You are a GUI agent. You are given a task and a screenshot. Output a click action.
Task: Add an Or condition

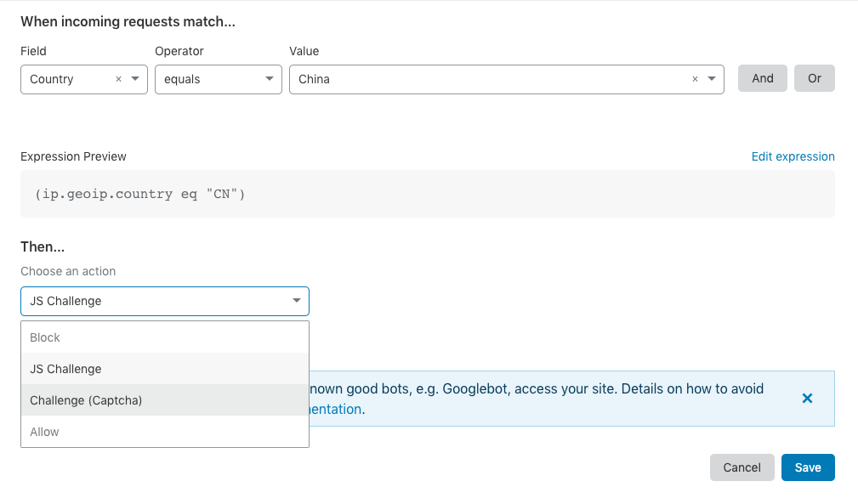[815, 78]
